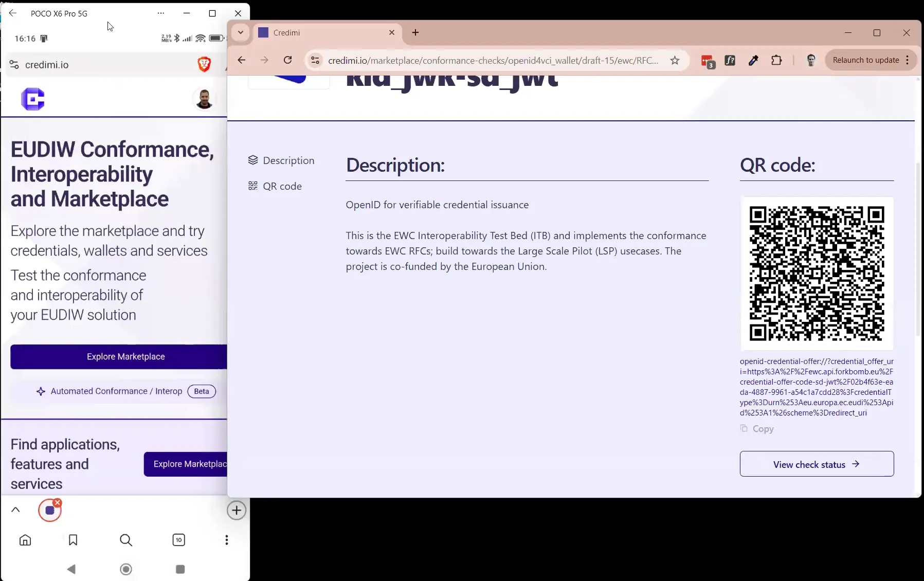Jump to Description in the page sidebar

tap(281, 160)
